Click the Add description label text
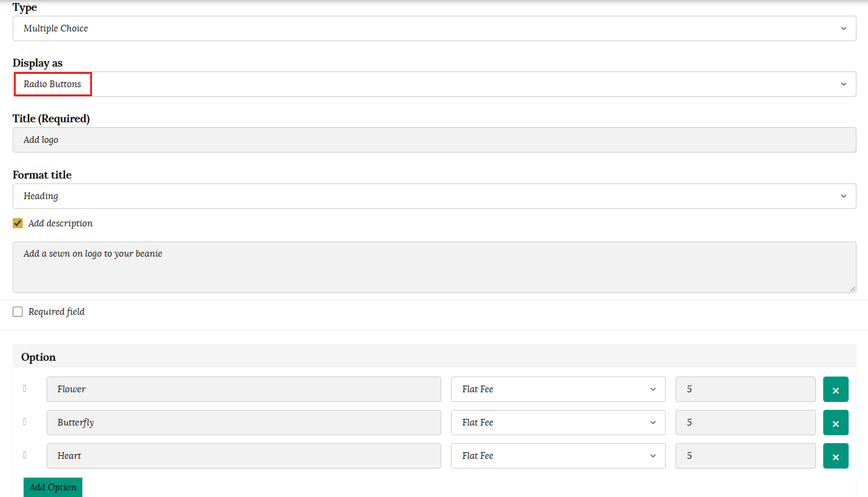Screen dimensions: 868x497 point(61,223)
